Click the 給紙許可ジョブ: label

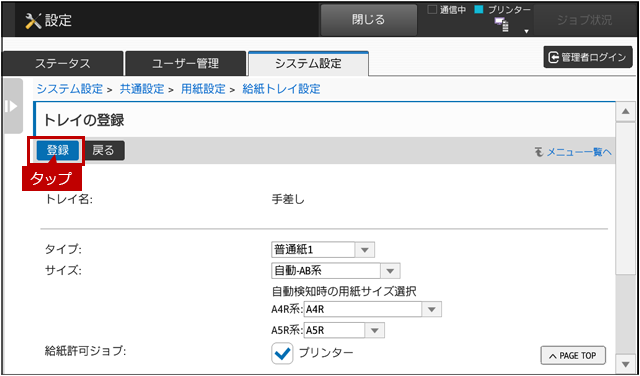(85, 351)
